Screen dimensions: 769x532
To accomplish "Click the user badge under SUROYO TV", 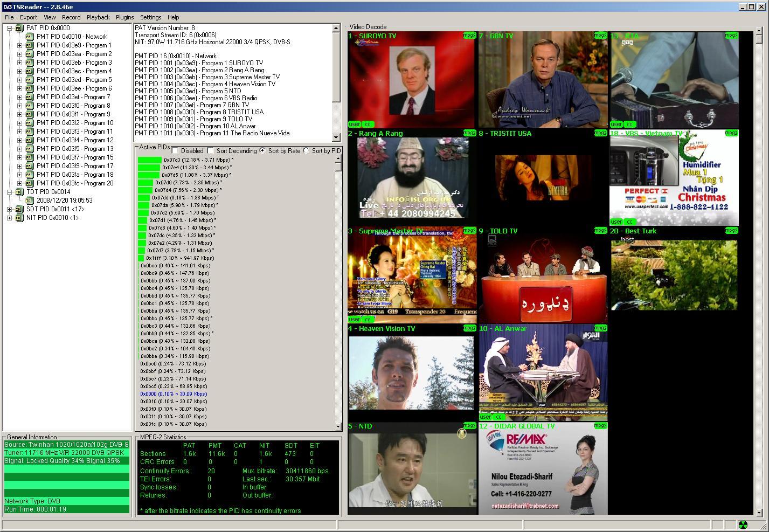I will [354, 125].
